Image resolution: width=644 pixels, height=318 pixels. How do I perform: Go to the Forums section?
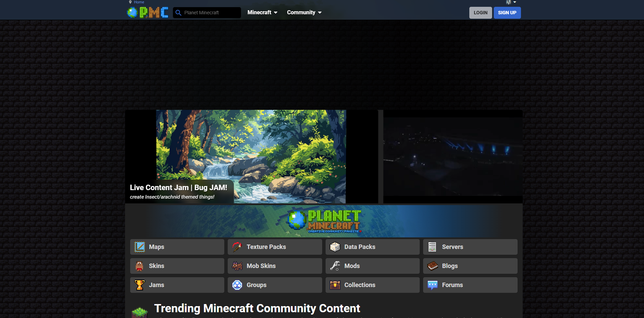coord(470,285)
